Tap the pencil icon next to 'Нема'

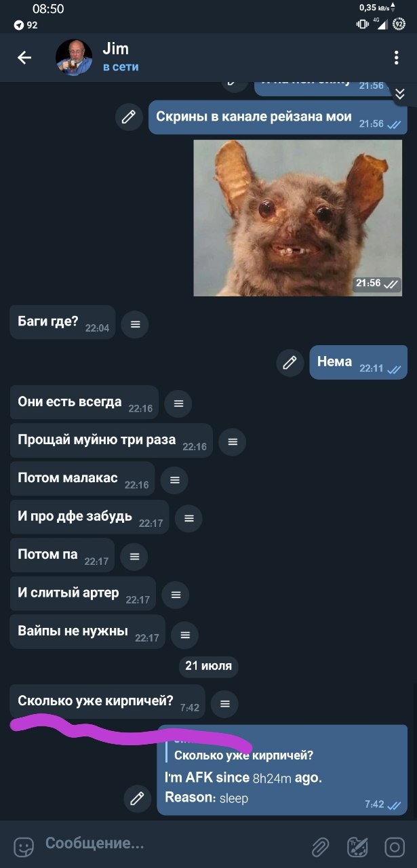pos(290,362)
